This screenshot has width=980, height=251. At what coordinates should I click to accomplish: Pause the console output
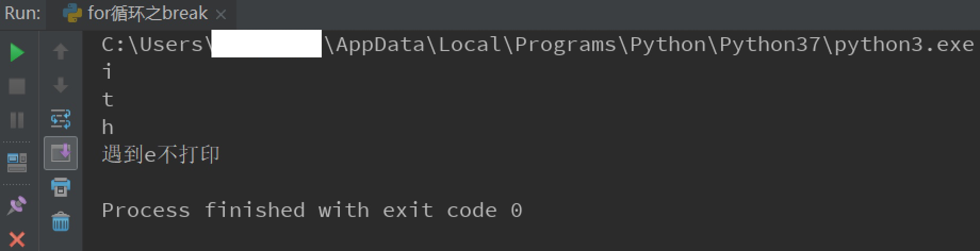tap(17, 120)
